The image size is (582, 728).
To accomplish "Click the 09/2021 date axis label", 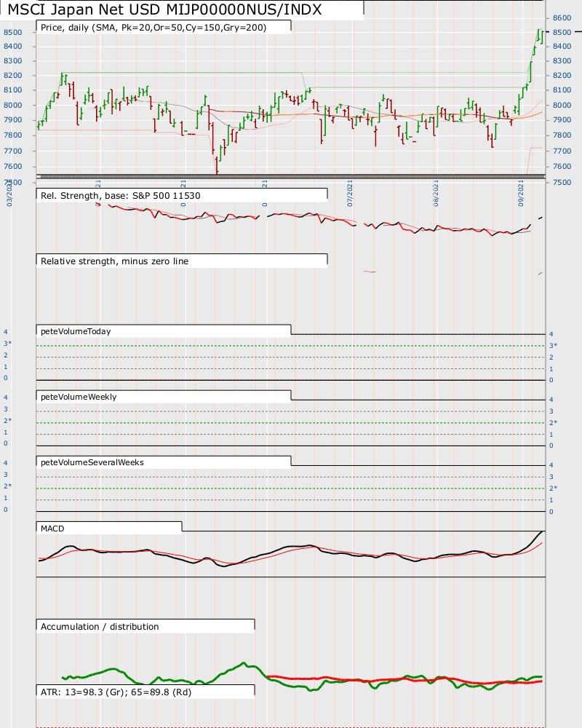I will [x=521, y=193].
